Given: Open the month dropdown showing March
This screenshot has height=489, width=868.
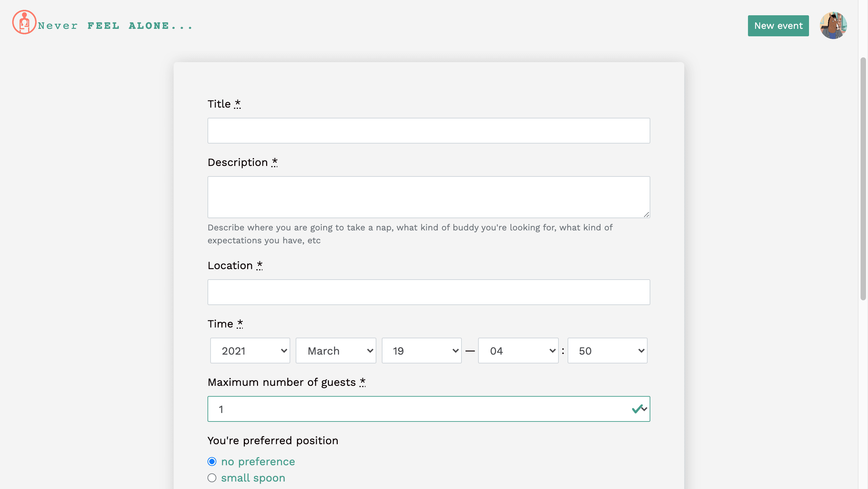Looking at the screenshot, I should coord(336,351).
